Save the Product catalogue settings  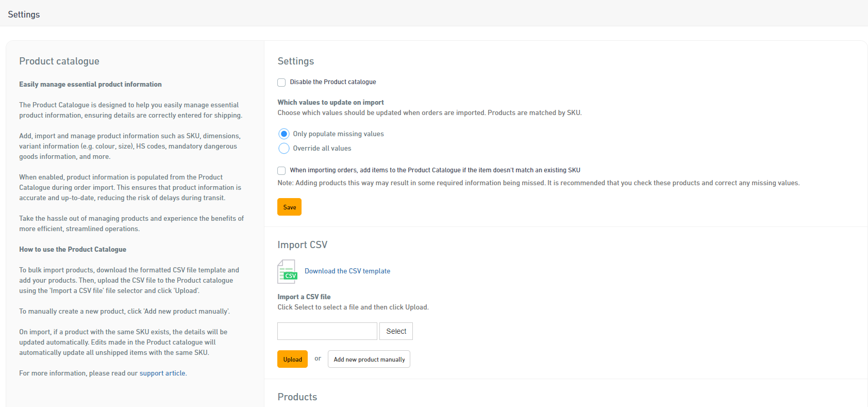(x=289, y=207)
